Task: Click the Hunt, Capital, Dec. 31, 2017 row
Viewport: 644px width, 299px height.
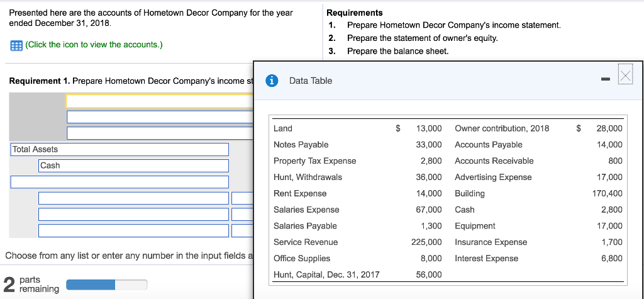Action: click(x=357, y=274)
